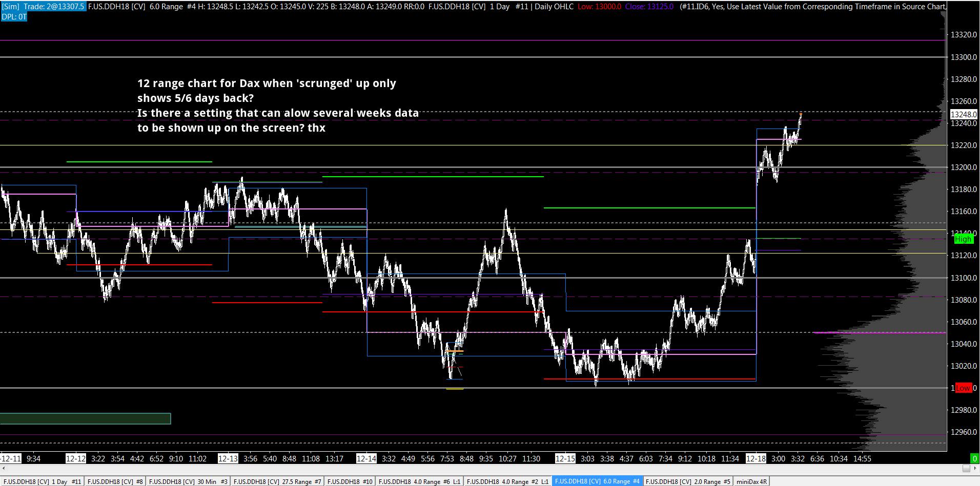Switch to the 1 Day #11 chart tab

42,481
